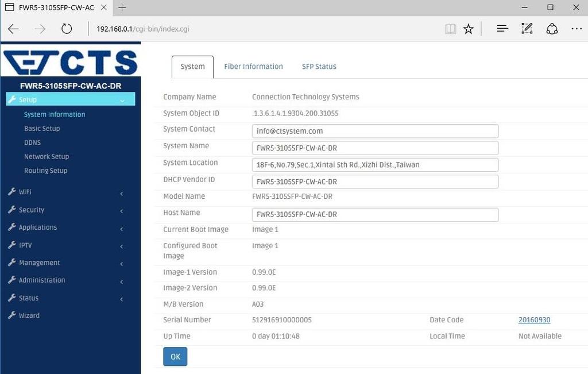Click the wrench icon beside WiFi
The width and height of the screenshot is (588, 374).
[x=12, y=192]
